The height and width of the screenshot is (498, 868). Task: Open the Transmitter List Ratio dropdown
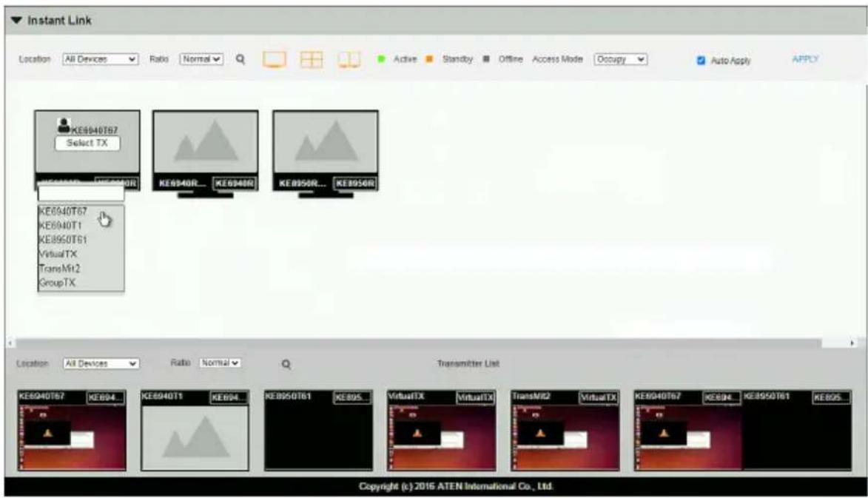tap(220, 363)
